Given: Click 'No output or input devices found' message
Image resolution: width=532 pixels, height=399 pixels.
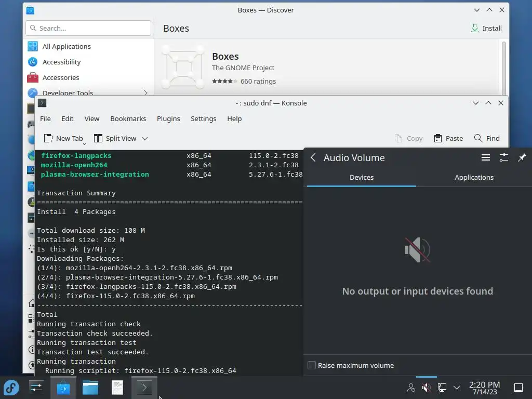Looking at the screenshot, I should click(417, 291).
